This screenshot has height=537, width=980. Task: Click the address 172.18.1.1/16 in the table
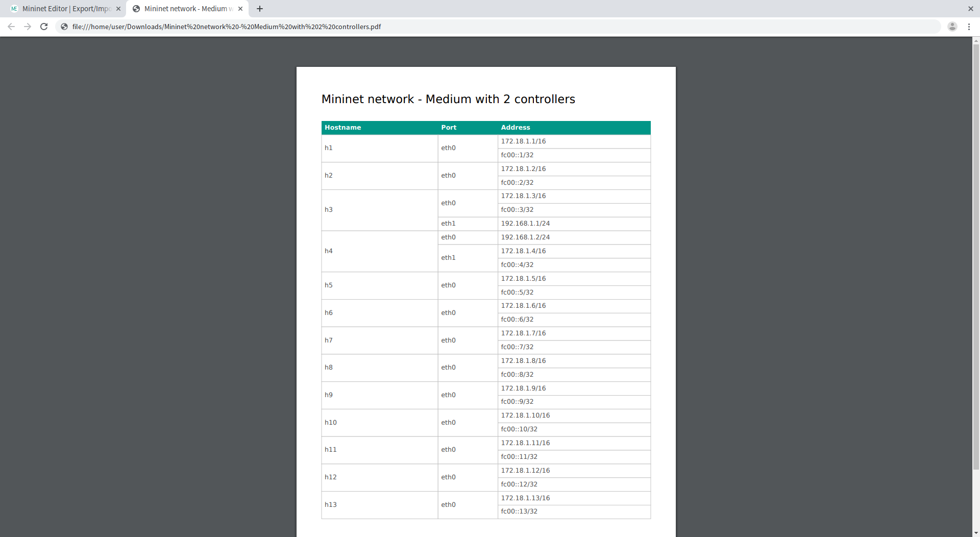pyautogui.click(x=523, y=141)
